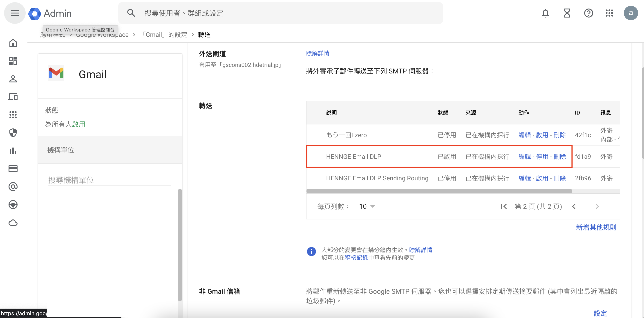Open Reporting bar chart in the sidebar
Viewport: 644px width, 318px height.
(x=13, y=151)
